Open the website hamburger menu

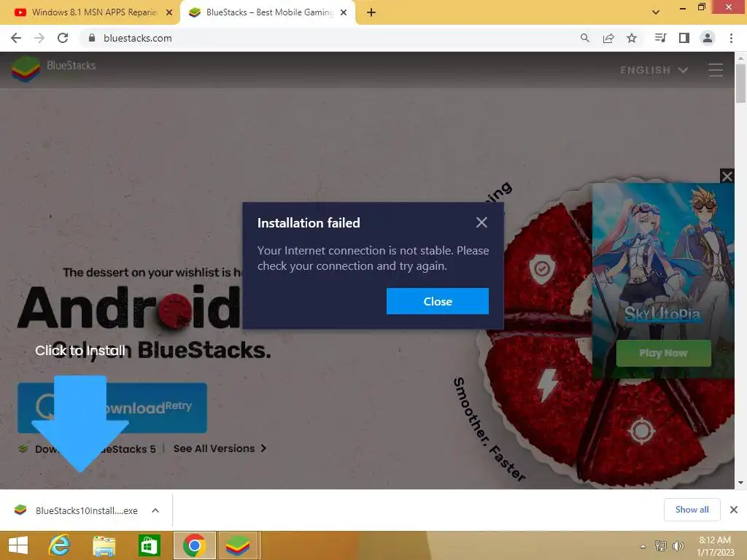pyautogui.click(x=716, y=70)
